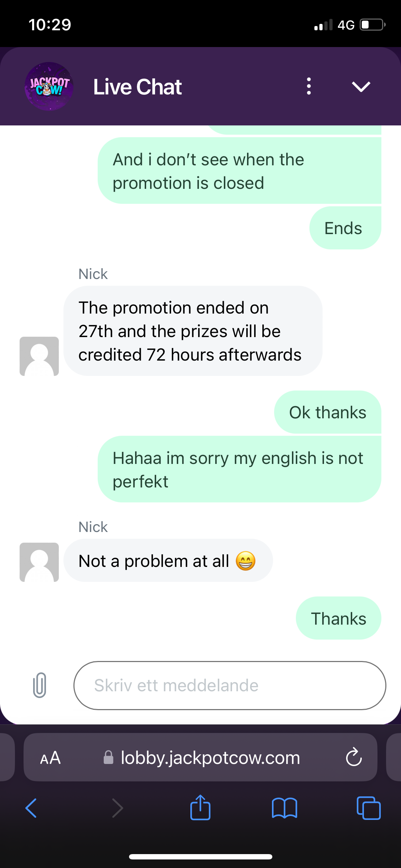Focus the 'Skriv ett meddelande' input field
Screen dimensions: 401x868
pos(230,685)
